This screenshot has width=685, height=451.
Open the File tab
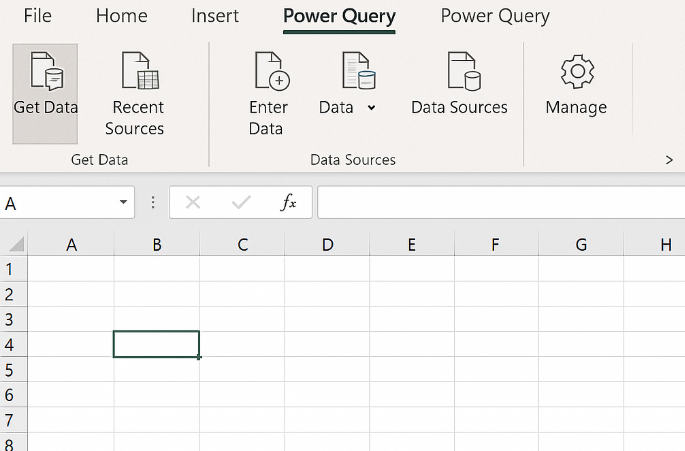[x=38, y=16]
